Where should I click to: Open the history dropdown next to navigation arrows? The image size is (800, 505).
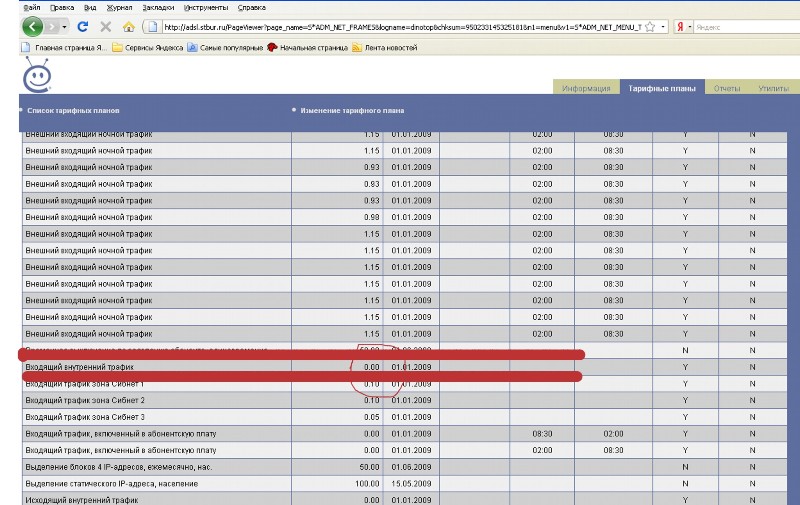coord(65,27)
